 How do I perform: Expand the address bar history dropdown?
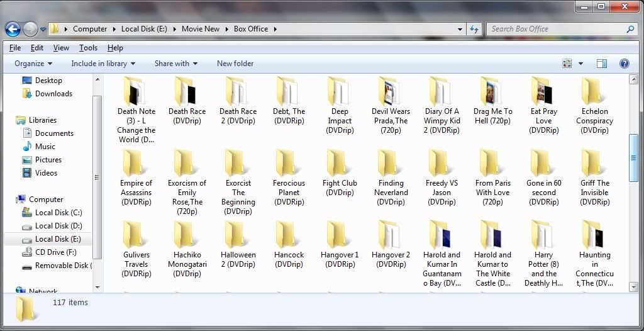coord(460,29)
